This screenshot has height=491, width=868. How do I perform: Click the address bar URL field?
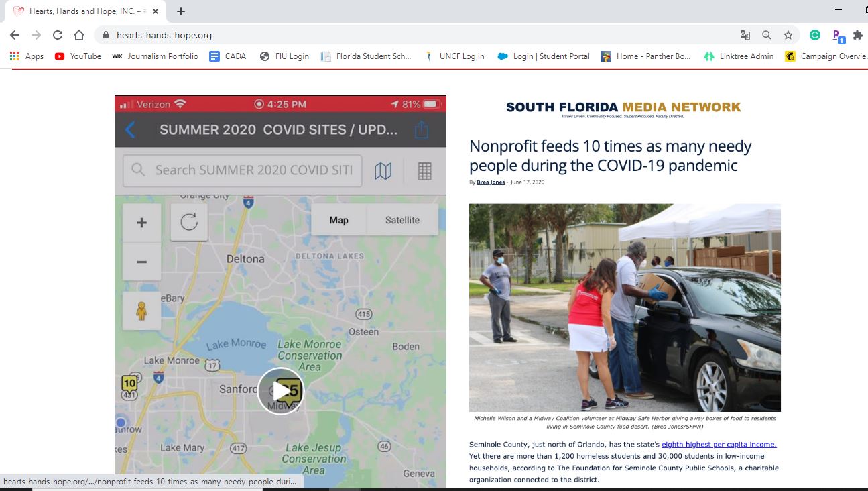pos(402,35)
